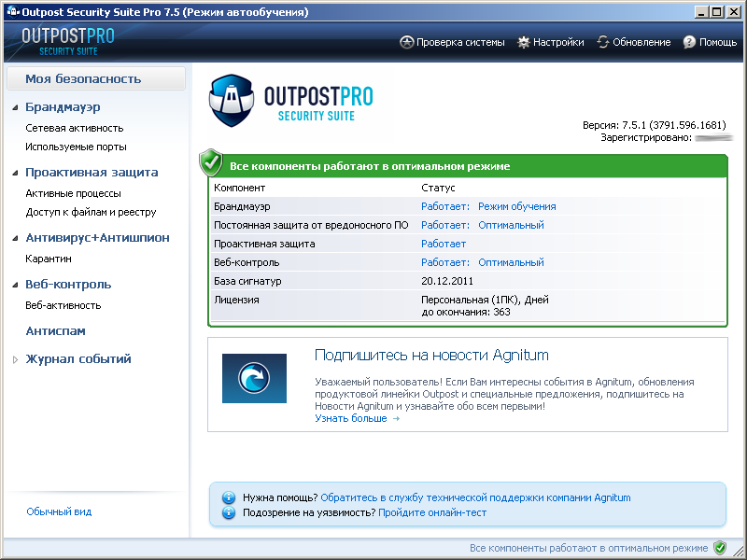Screen dimensions: 747x560
Task: Select Антиспам in the sidebar
Action: (x=56, y=331)
